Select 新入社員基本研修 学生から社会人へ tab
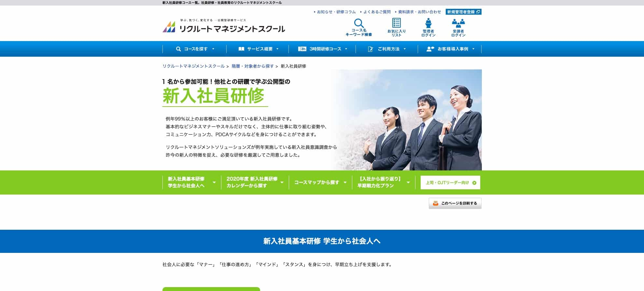 (191, 182)
